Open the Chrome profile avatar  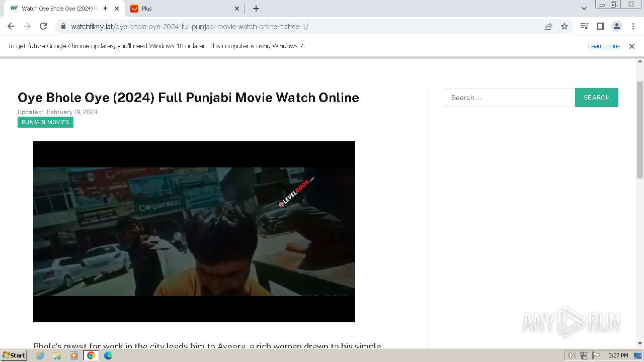616,26
